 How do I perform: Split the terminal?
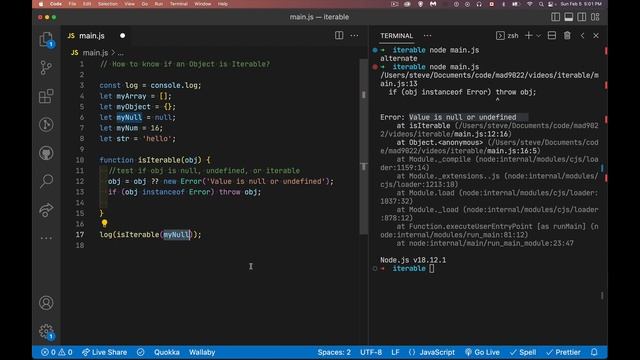[x=552, y=36]
